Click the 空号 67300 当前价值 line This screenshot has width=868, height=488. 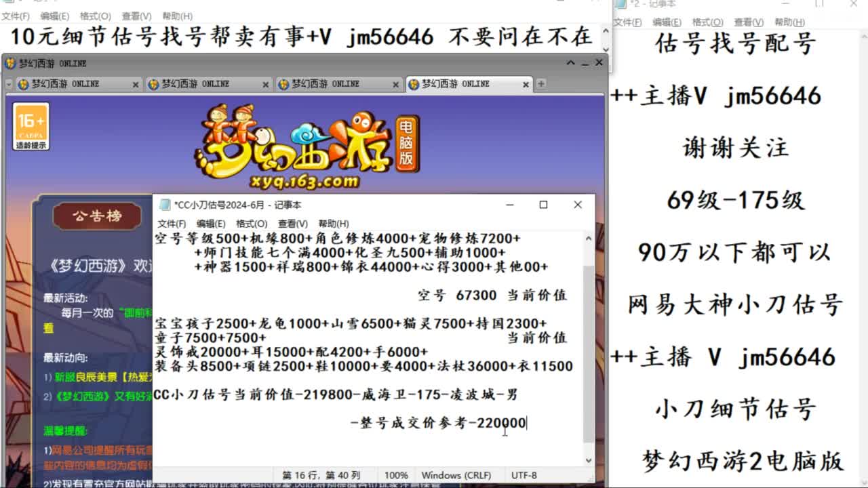pos(492,295)
